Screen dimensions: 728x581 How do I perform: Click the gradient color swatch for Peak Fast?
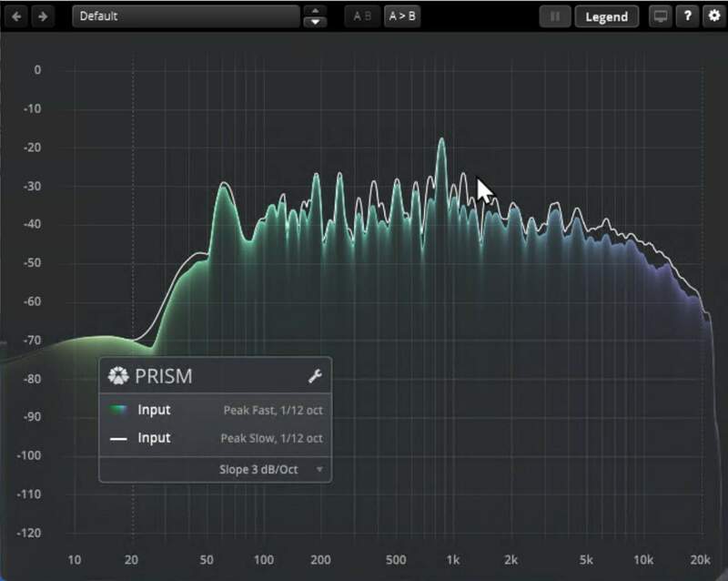(117, 410)
